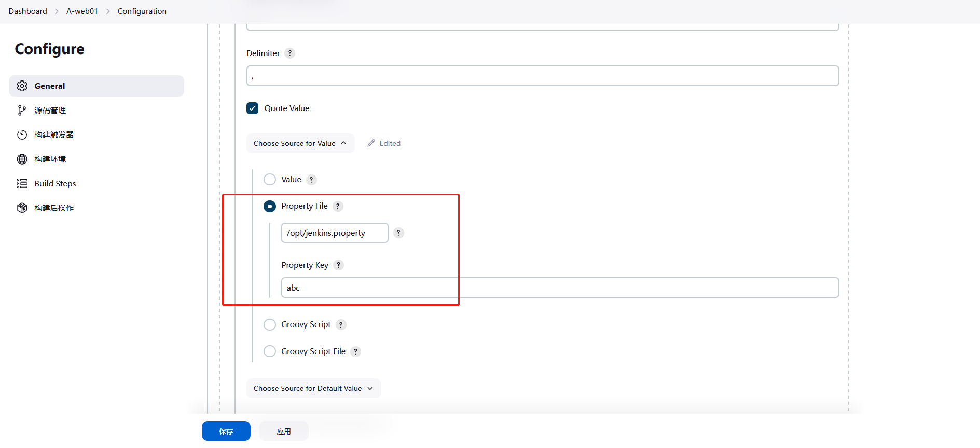Click the 应用 apply button

284,431
